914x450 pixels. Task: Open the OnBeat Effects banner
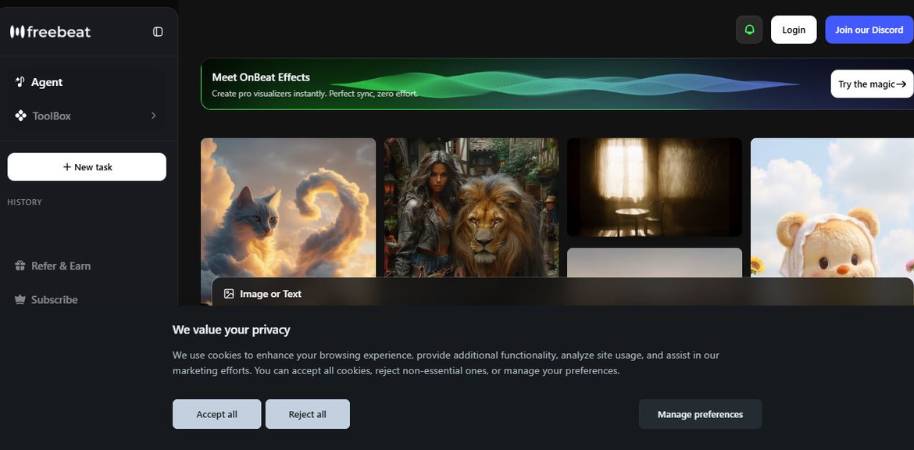[x=500, y=84]
